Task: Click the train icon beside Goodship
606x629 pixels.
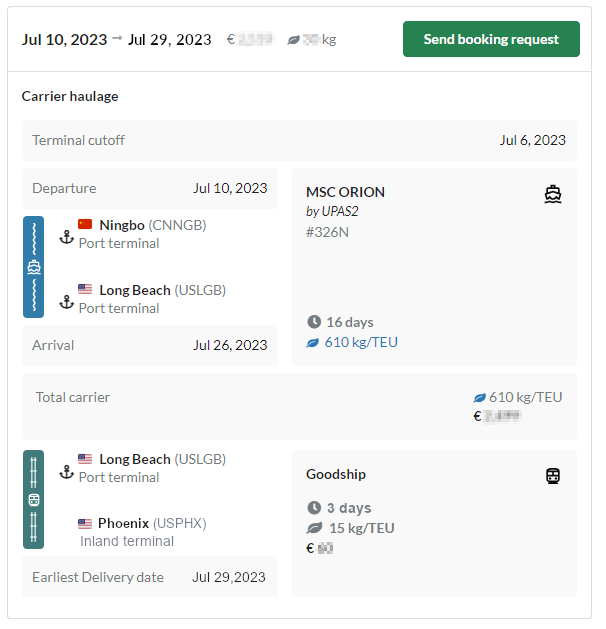Action: click(553, 476)
